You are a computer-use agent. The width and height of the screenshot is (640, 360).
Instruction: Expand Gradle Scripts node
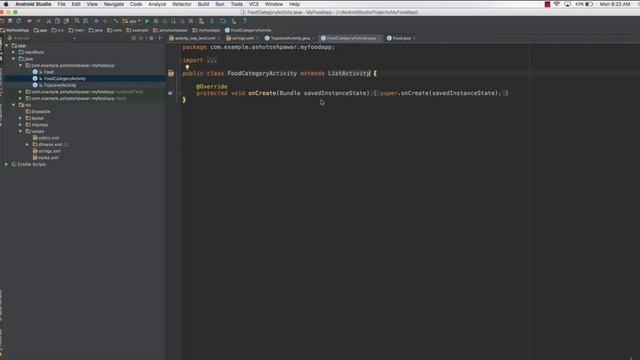[x=7, y=164]
